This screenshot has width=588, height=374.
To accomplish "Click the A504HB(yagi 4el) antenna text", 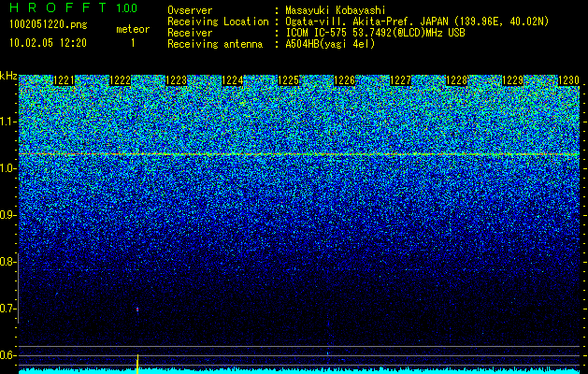I will [x=330, y=44].
